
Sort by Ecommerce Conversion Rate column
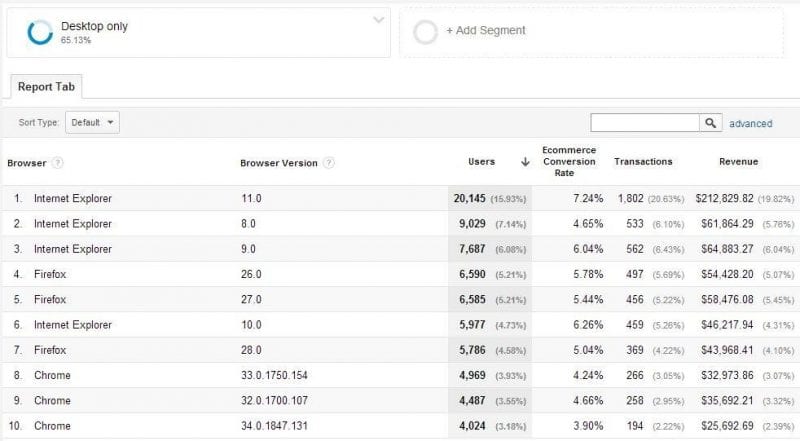[x=569, y=162]
